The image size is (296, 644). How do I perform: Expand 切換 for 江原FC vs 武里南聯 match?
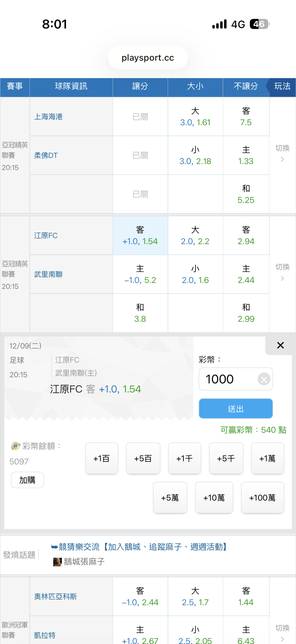[x=282, y=273]
